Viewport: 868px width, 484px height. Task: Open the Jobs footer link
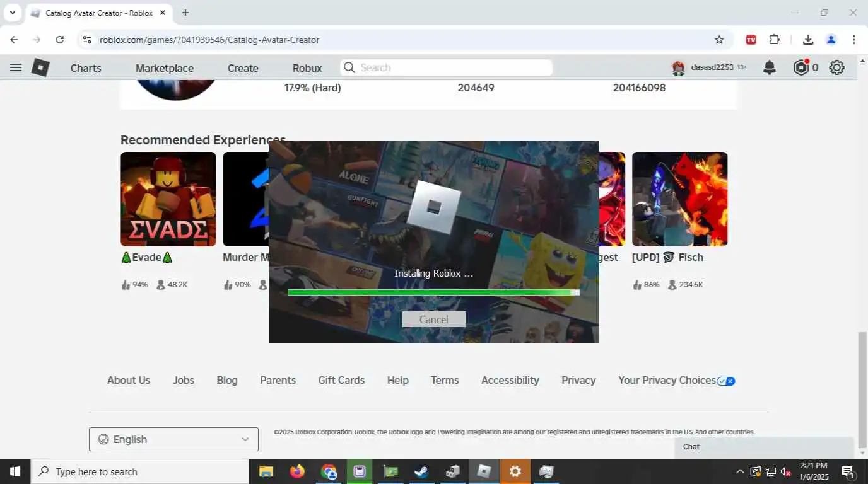[x=184, y=380]
